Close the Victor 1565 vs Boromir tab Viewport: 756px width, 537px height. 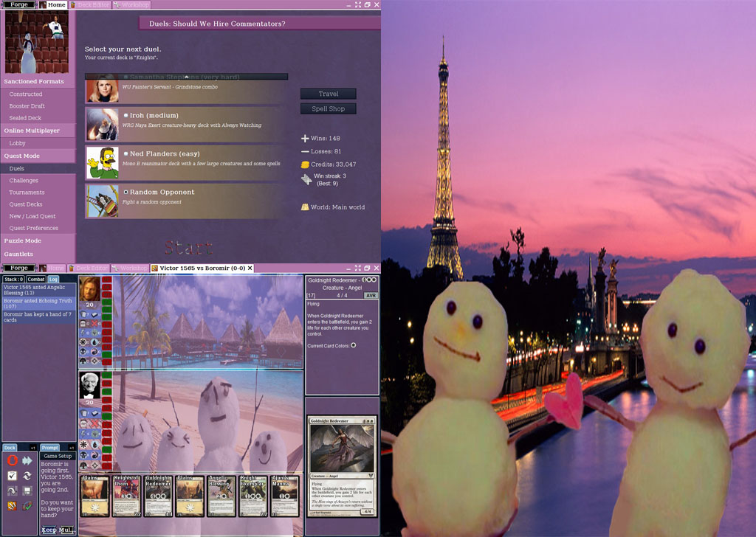[250, 268]
